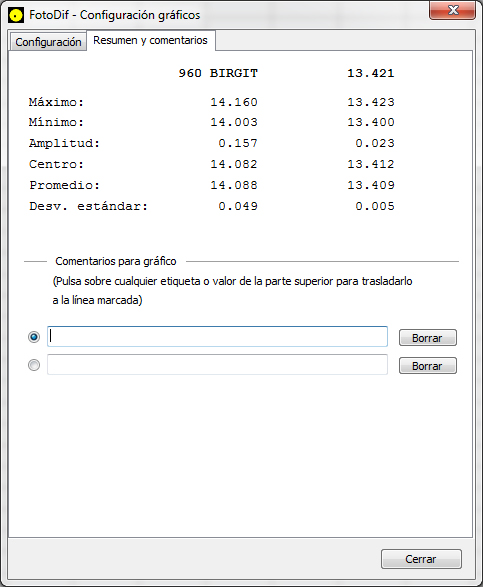Image resolution: width=483 pixels, height=587 pixels.
Task: Click the Mínimo value 13.400
Action: [371, 122]
